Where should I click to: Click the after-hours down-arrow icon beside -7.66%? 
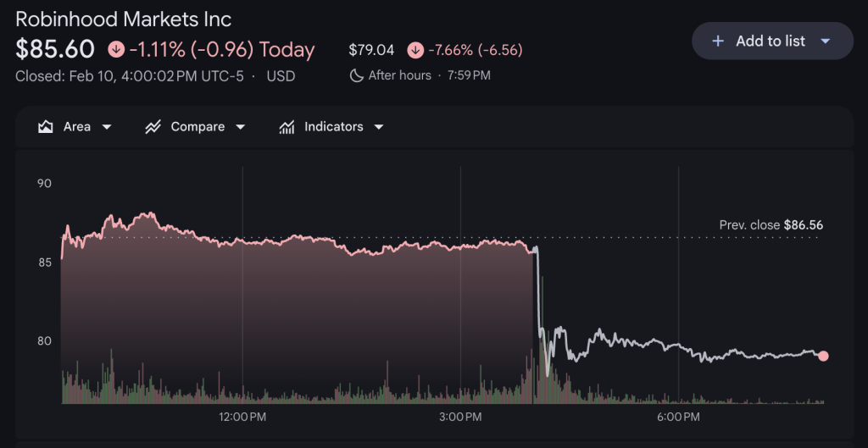(415, 49)
